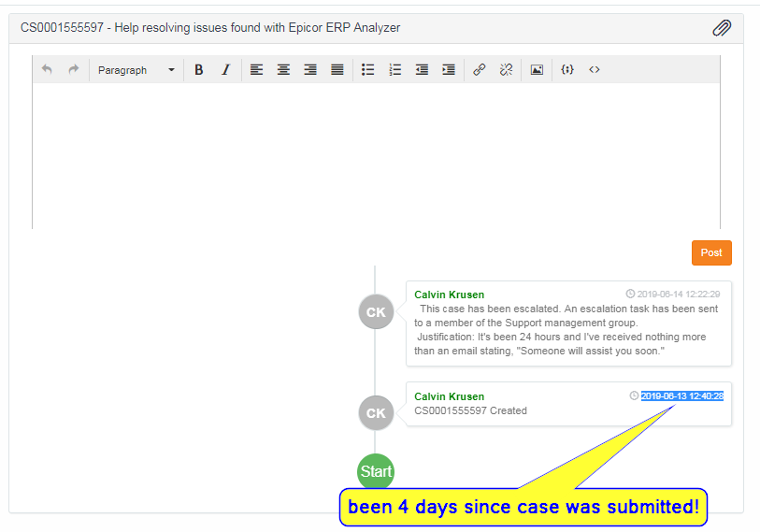Viewport: 760px width, 532px height.
Task: Remove hyperlink with unlink icon
Action: pos(506,70)
